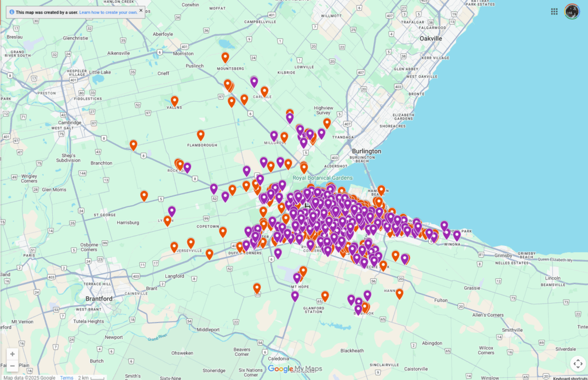This screenshot has height=380, width=588.
Task: Zoom in with the plus button
Action: [12, 354]
